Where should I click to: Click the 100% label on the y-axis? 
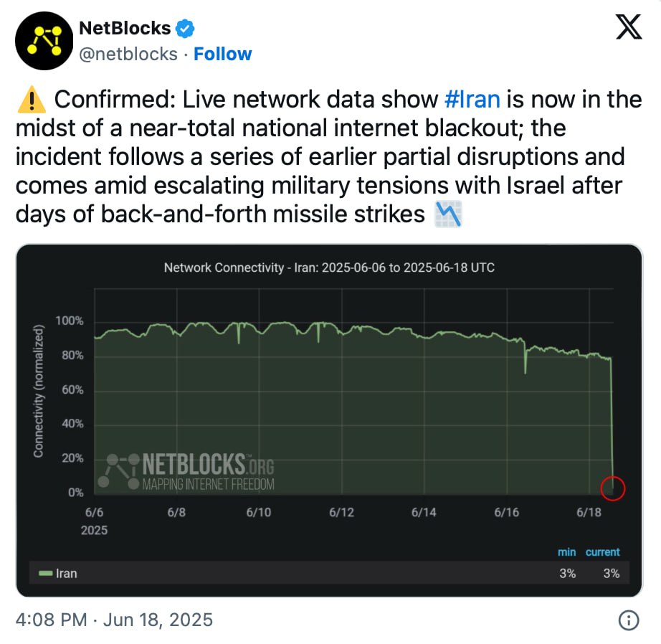(70, 321)
